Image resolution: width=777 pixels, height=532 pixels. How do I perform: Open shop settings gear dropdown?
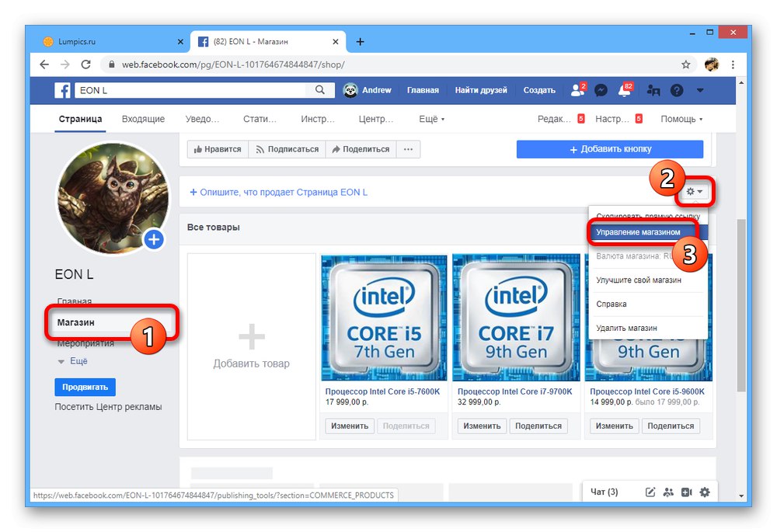point(694,191)
